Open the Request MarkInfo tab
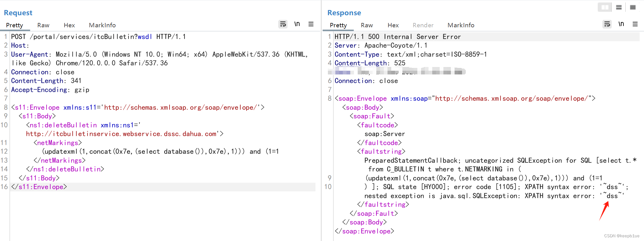This screenshot has width=644, height=241. [102, 25]
